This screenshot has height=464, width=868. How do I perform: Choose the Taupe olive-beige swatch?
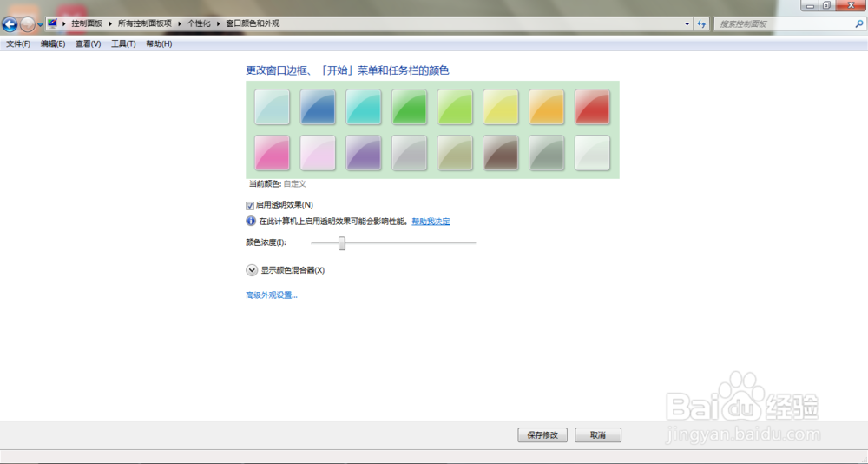[x=455, y=153]
